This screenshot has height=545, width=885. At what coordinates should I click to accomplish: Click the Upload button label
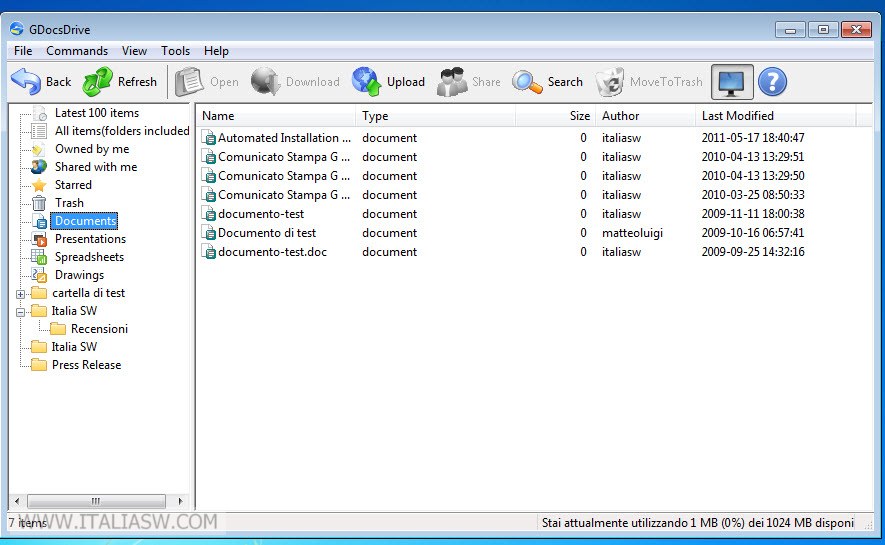[x=406, y=82]
